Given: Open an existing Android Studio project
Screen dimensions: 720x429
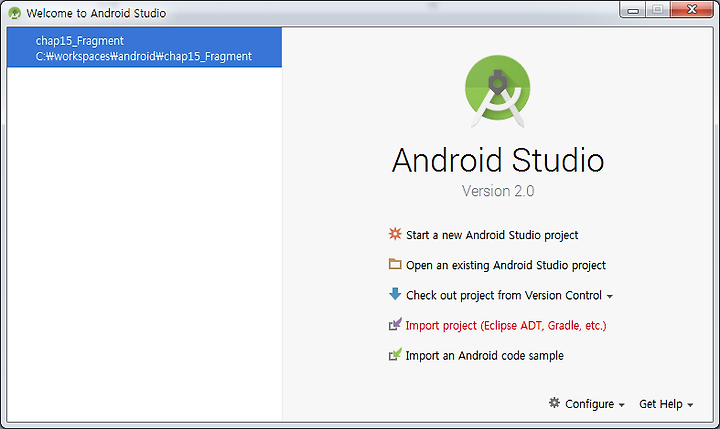Looking at the screenshot, I should tap(506, 265).
